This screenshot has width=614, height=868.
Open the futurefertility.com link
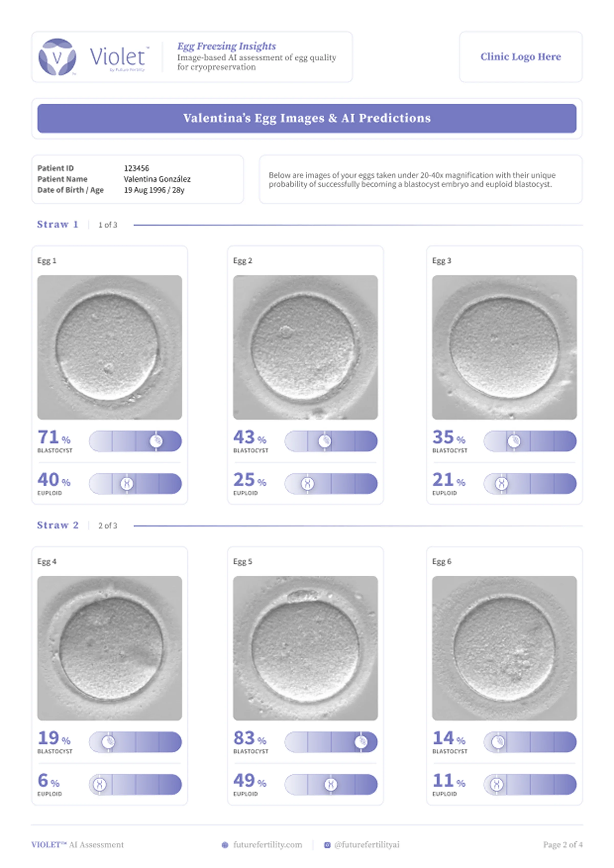[267, 844]
